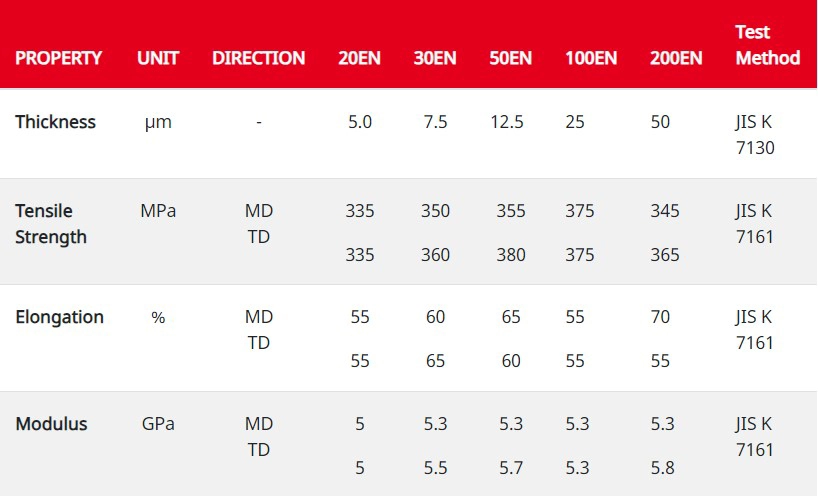The image size is (818, 496).
Task: Select the DIRECTION column header
Action: coord(258,58)
